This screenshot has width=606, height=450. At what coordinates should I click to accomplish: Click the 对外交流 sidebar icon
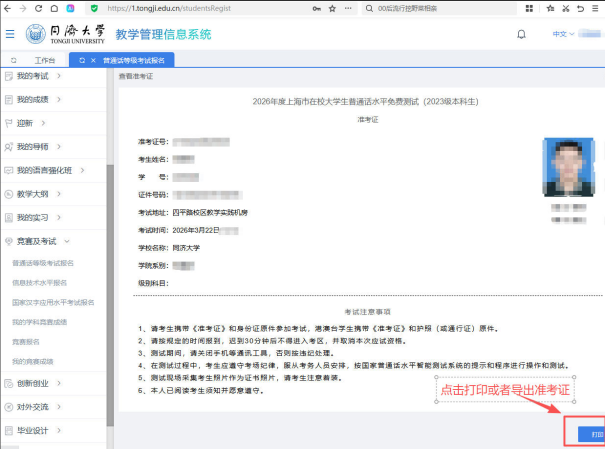[x=9, y=407]
